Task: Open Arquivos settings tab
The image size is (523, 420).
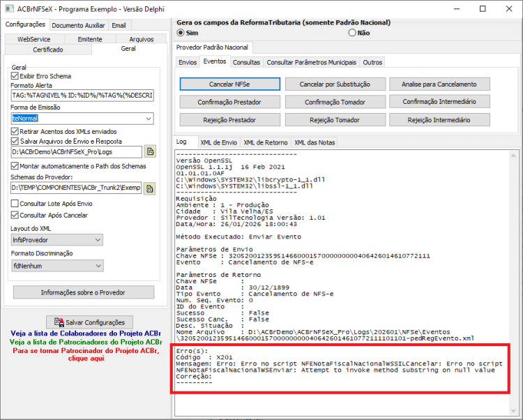Action: coord(142,39)
